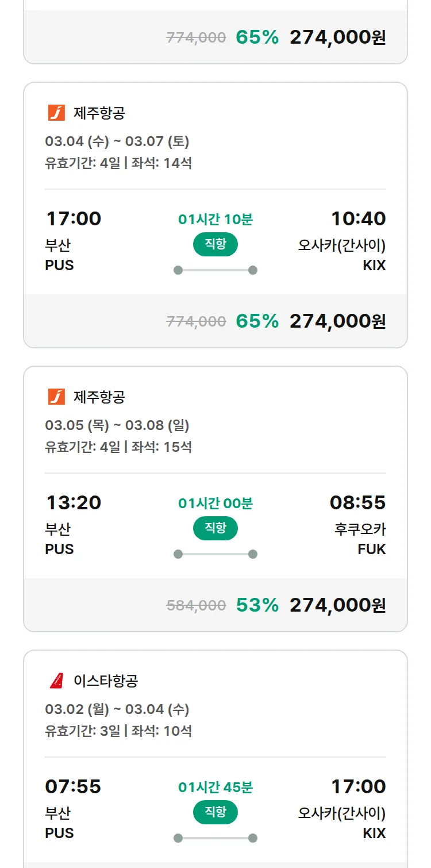Click the 03.02 (월) ~ 03.04 (수) date range
The height and width of the screenshot is (868, 431).
click(117, 709)
